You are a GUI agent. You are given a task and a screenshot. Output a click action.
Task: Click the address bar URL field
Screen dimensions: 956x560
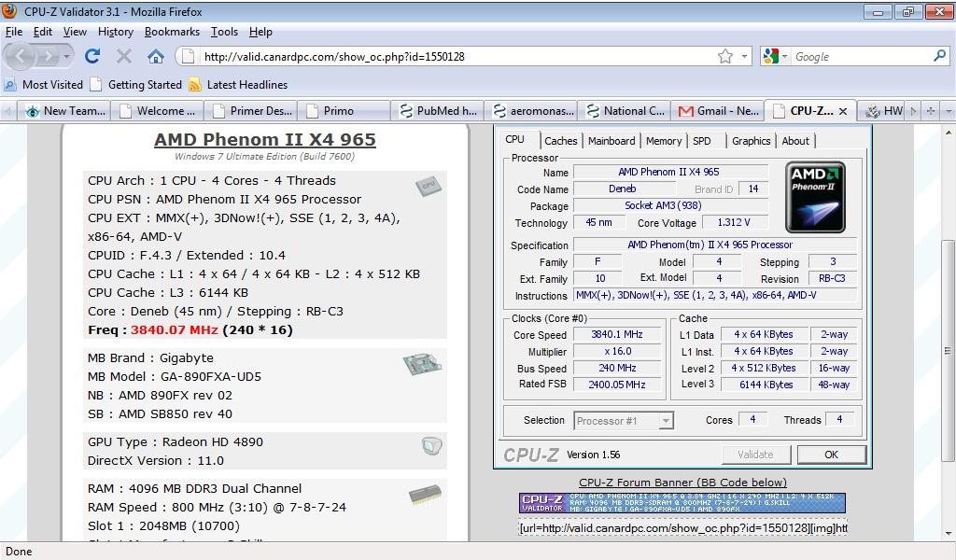point(457,57)
